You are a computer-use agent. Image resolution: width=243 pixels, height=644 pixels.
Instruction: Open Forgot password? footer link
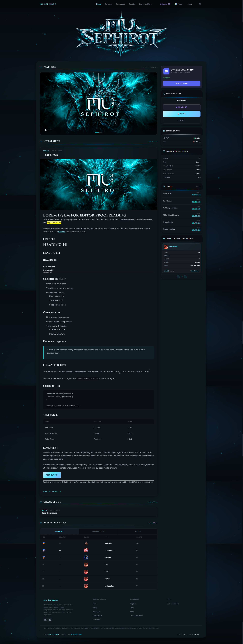136,616
